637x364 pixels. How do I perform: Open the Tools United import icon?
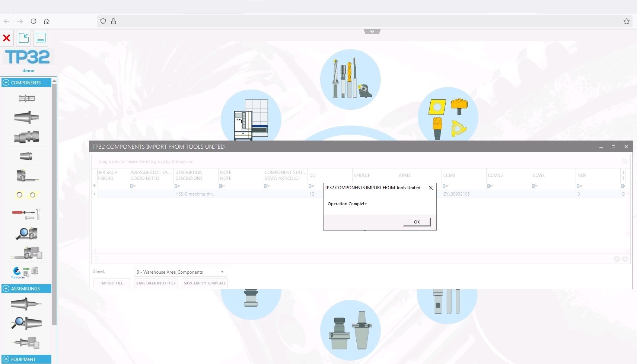[25, 272]
